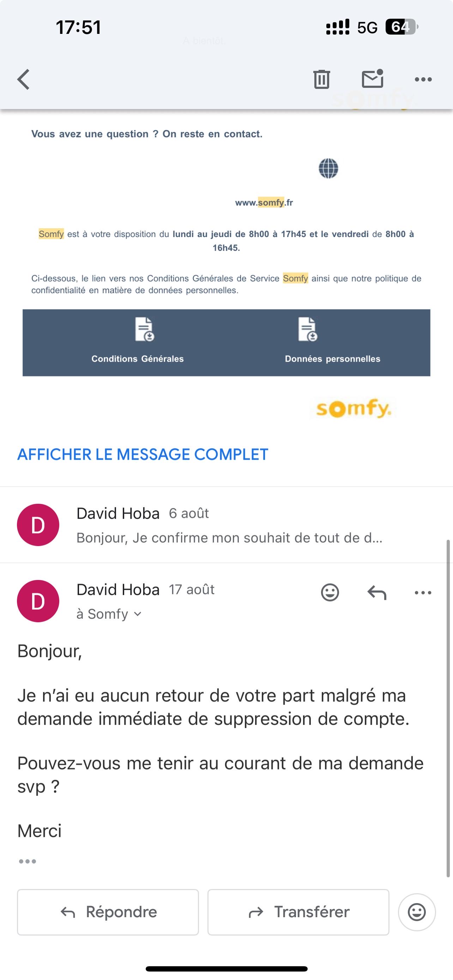The image size is (453, 980).
Task: Open the top bar more options menu
Action: pyautogui.click(x=423, y=79)
